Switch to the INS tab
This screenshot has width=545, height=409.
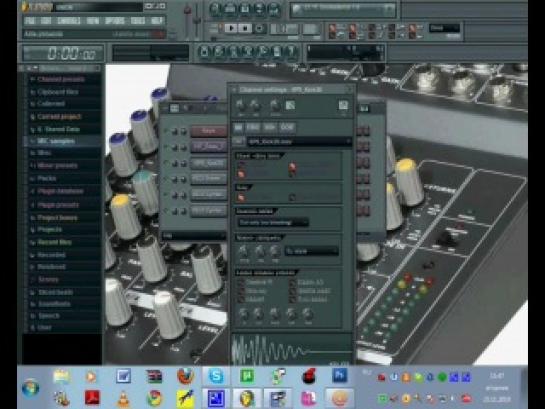pyautogui.click(x=253, y=127)
